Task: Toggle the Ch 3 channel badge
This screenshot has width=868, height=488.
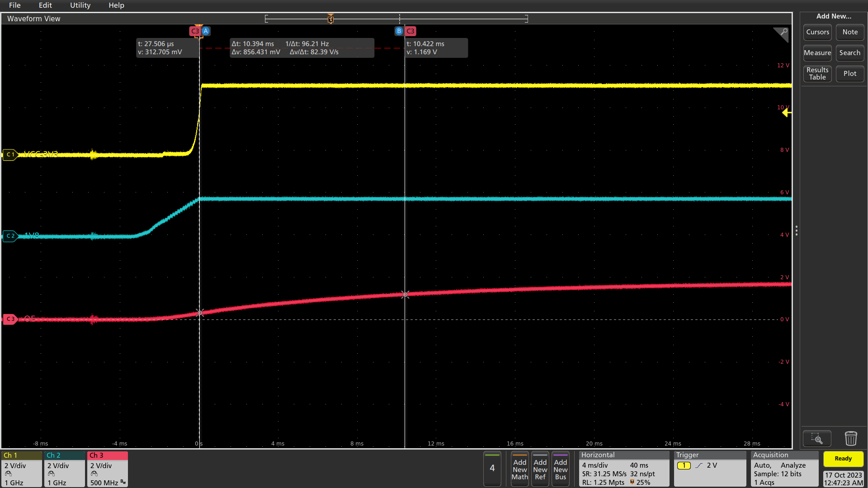Action: (x=108, y=469)
